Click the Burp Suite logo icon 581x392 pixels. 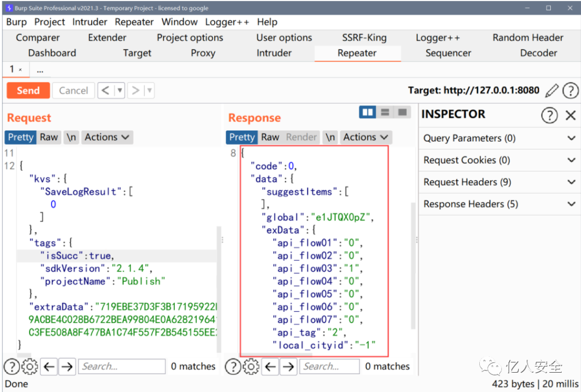click(x=9, y=8)
